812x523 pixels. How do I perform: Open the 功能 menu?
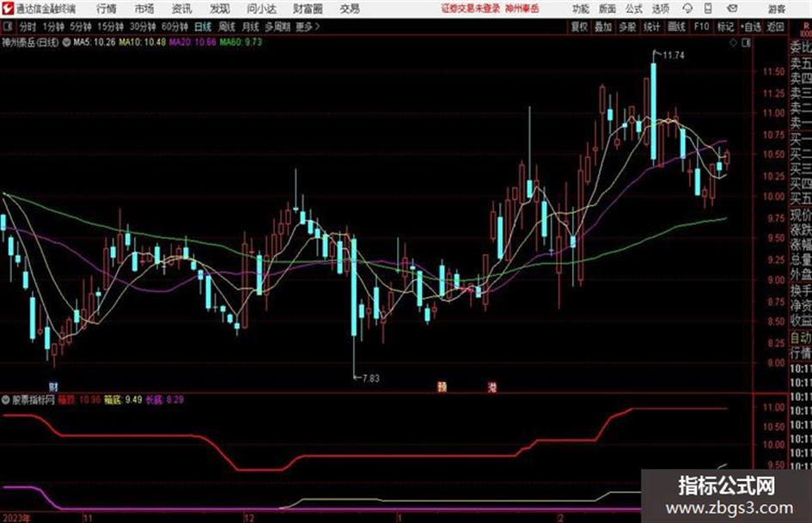coord(581,9)
